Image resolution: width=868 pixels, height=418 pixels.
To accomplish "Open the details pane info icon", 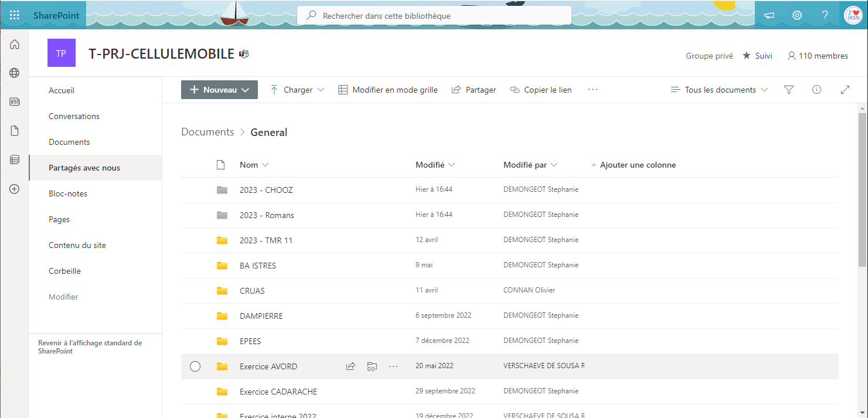I will 816,89.
